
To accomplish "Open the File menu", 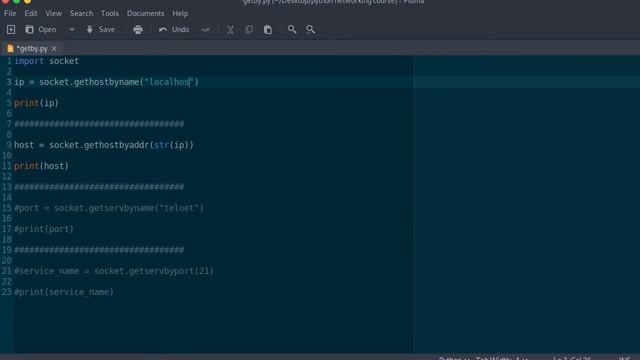I will coord(10,13).
